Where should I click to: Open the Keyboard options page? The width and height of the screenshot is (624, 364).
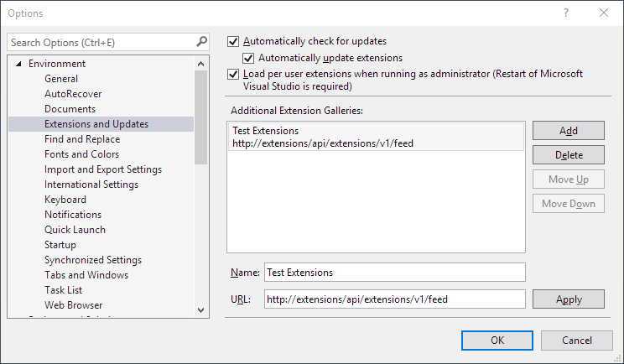[65, 200]
